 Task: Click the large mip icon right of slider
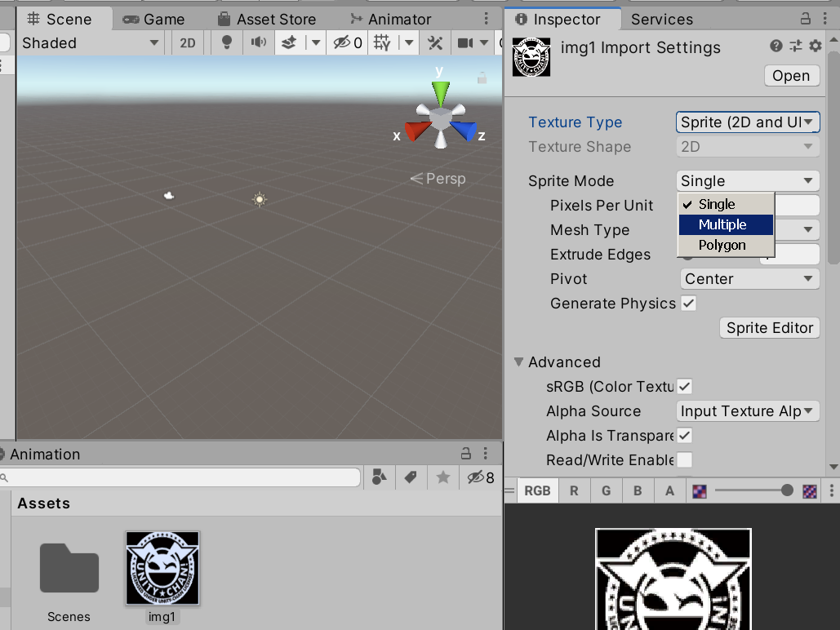(810, 490)
